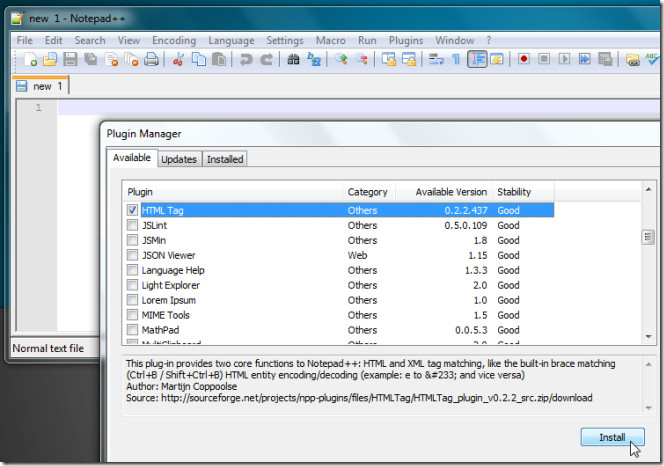Click the 'Normal text file' status bar entry

(48, 348)
